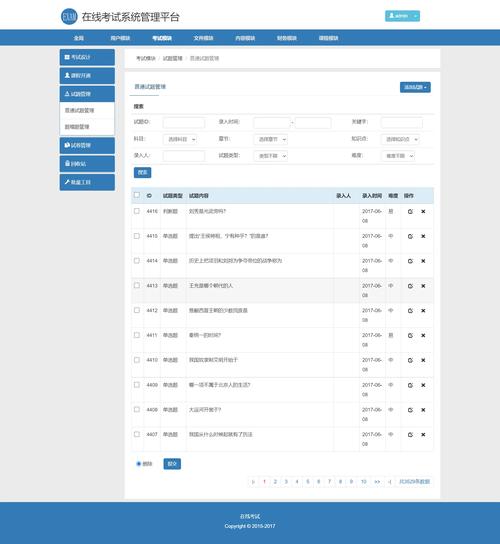The height and width of the screenshot is (544, 500).
Task: Switch to the 文件模块 navigation tab
Action: click(203, 38)
